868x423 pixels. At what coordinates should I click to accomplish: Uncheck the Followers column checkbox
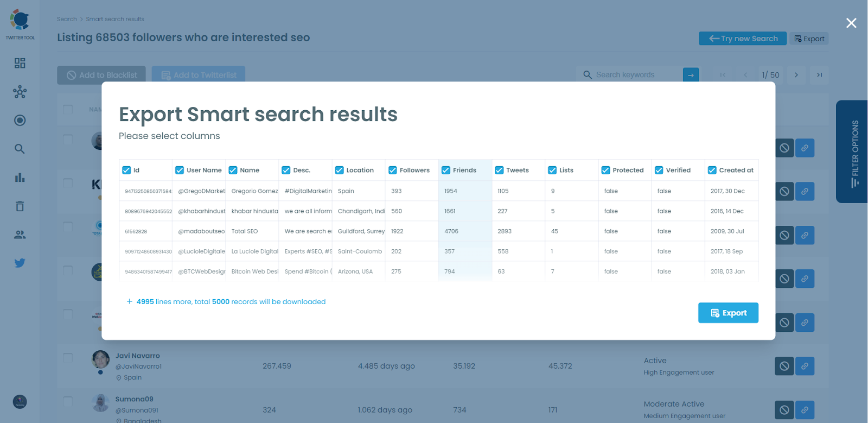(393, 171)
